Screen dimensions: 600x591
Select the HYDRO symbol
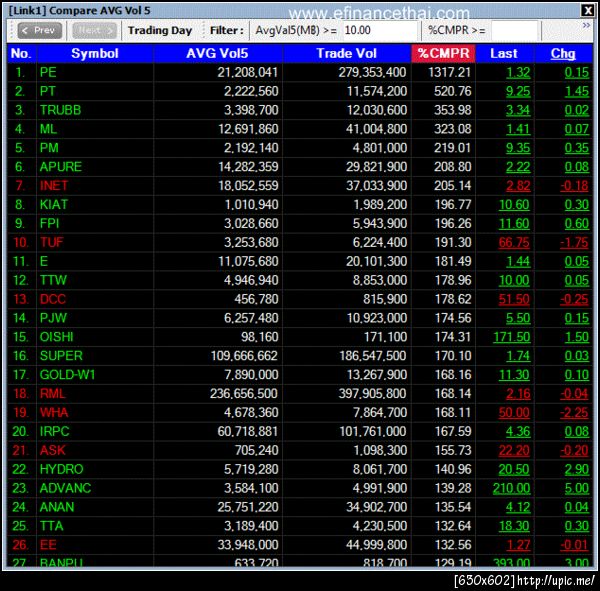click(62, 469)
